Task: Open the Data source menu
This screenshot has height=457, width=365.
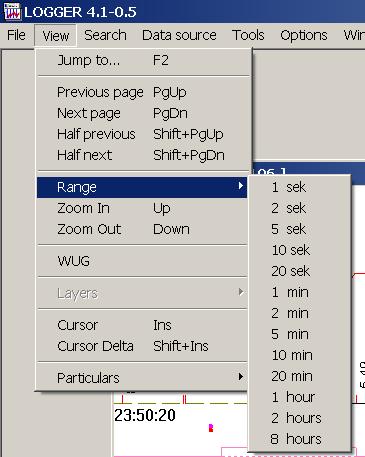Action: click(179, 35)
